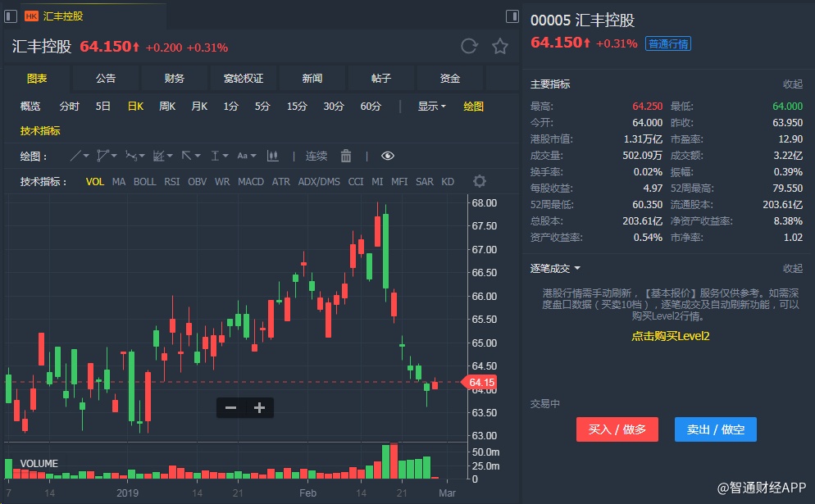Click 买入 / 做多 buy button
Screen dimensions: 815x504
tap(617, 429)
